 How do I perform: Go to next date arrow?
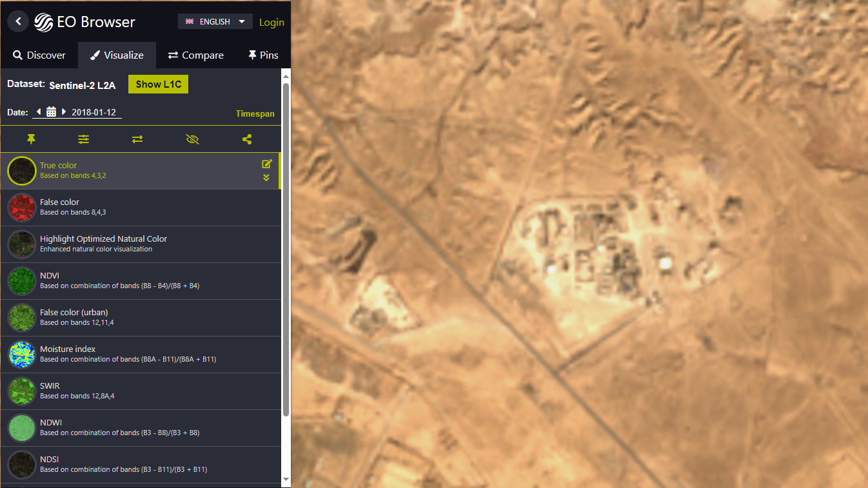coord(64,112)
